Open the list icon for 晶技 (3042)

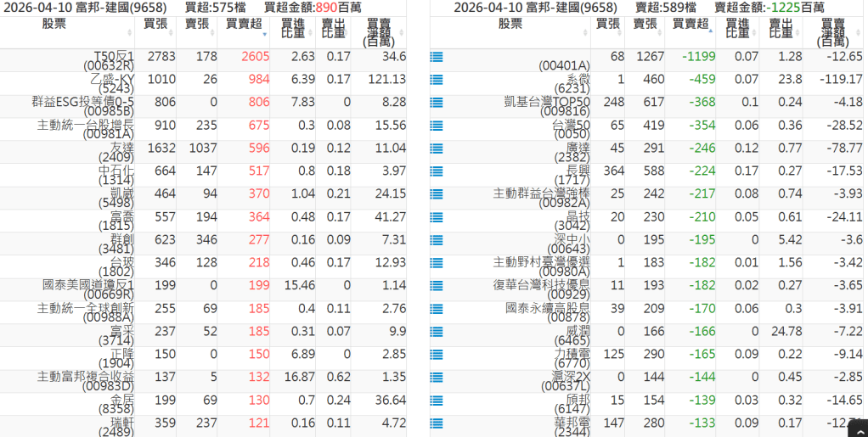[437, 217]
